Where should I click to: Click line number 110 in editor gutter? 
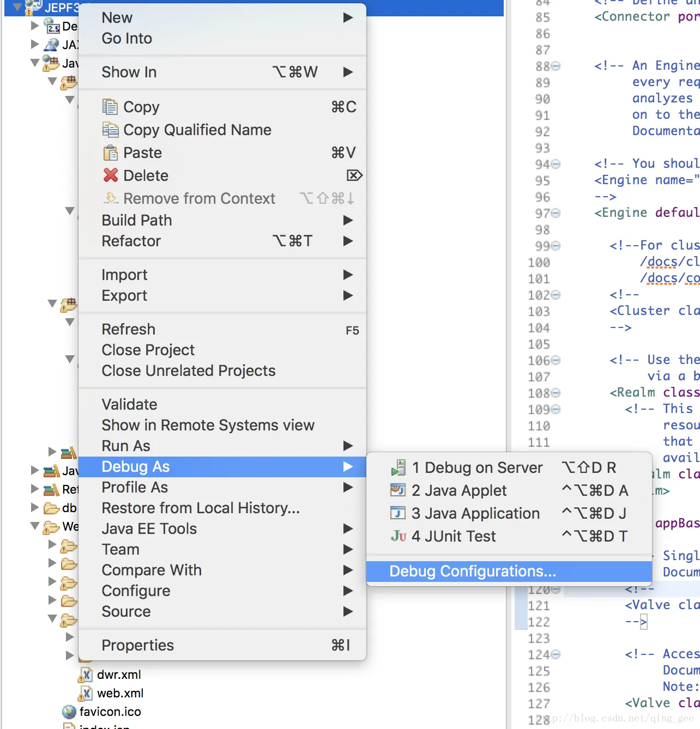coord(539,426)
